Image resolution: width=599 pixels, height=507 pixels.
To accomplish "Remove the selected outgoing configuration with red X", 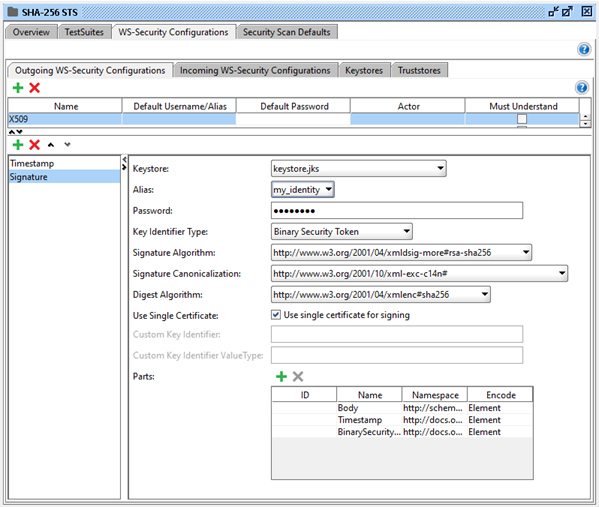I will tap(34, 88).
